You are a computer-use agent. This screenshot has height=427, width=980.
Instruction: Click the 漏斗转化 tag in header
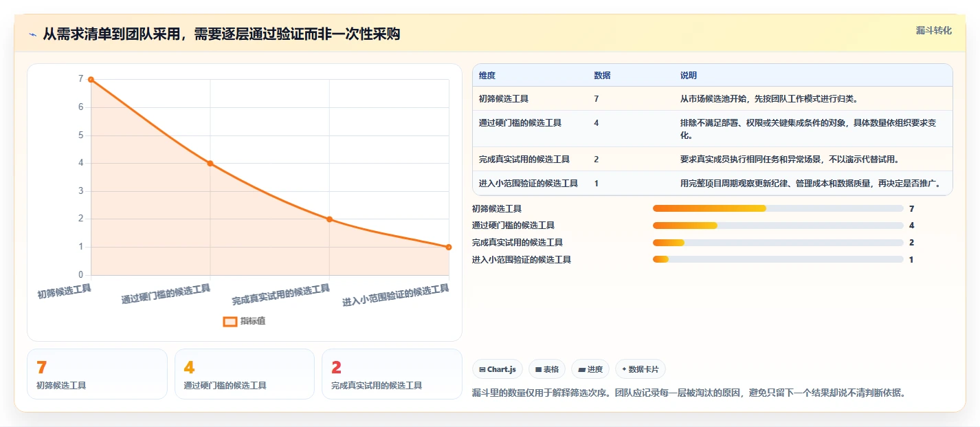(x=934, y=30)
